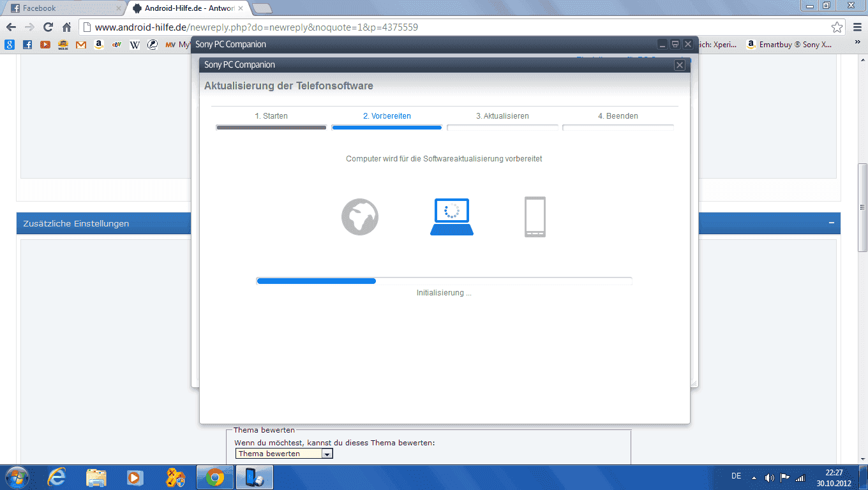Reload the current page
This screenshot has height=490, width=868.
pos(48,27)
